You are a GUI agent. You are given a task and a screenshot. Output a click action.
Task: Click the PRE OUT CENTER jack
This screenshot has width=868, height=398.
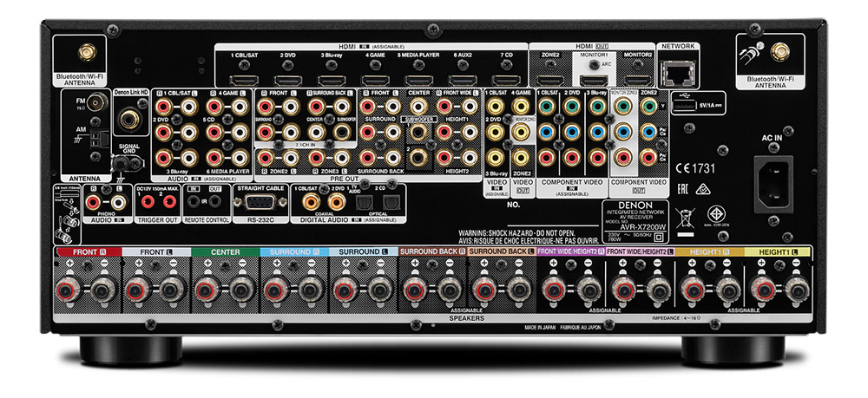(x=418, y=106)
